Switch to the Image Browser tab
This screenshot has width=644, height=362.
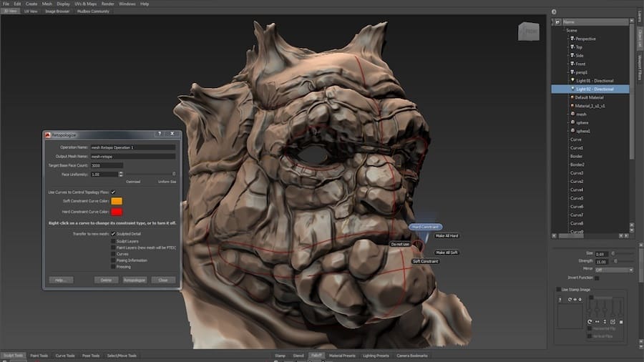(57, 11)
